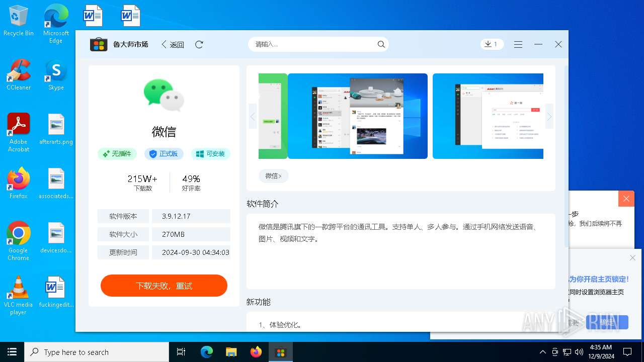Screen dimensions: 644x362
Task: Click the Ludashi Market logo icon
Action: coord(99,44)
